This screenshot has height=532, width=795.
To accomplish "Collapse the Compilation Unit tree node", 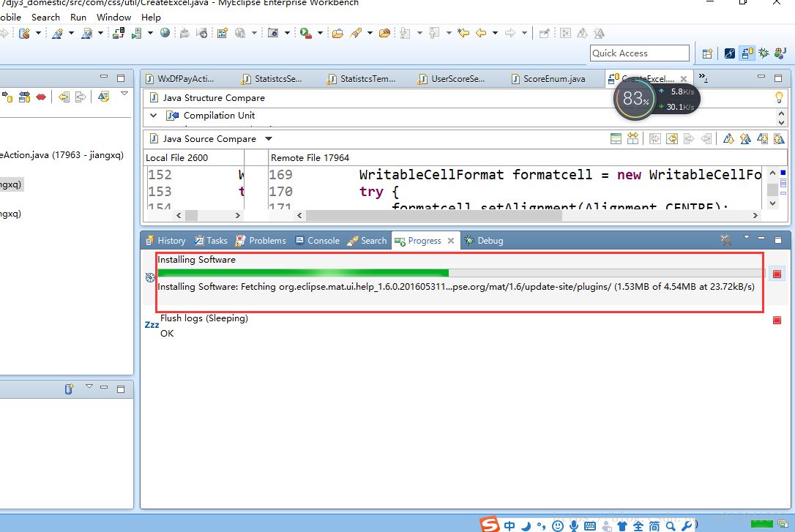I will coord(153,116).
